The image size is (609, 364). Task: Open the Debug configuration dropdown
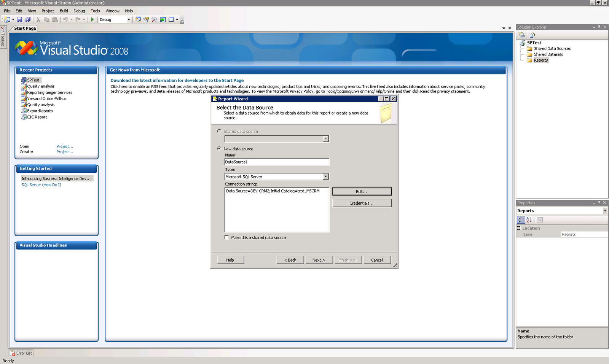(129, 20)
